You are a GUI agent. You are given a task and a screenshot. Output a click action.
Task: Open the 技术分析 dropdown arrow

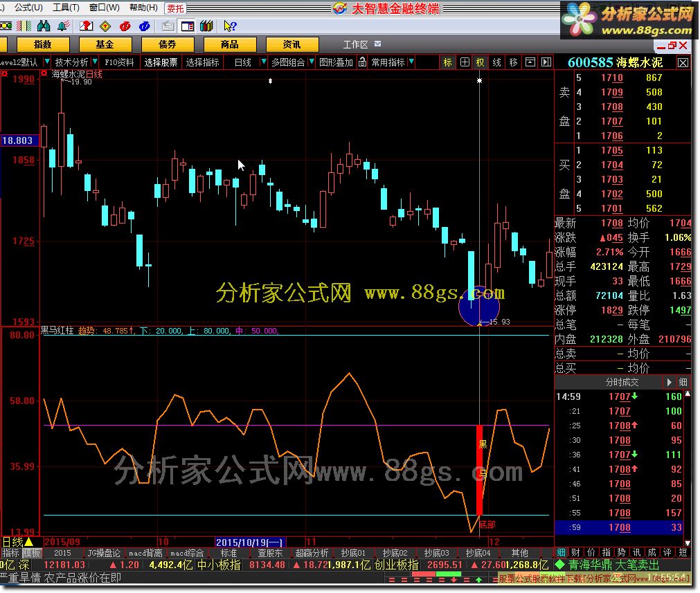pyautogui.click(x=95, y=62)
